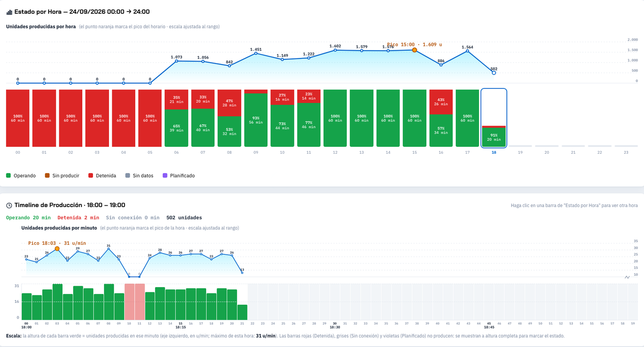Click the minute 00 green production bar
This screenshot has height=347, width=644.
tap(27, 307)
